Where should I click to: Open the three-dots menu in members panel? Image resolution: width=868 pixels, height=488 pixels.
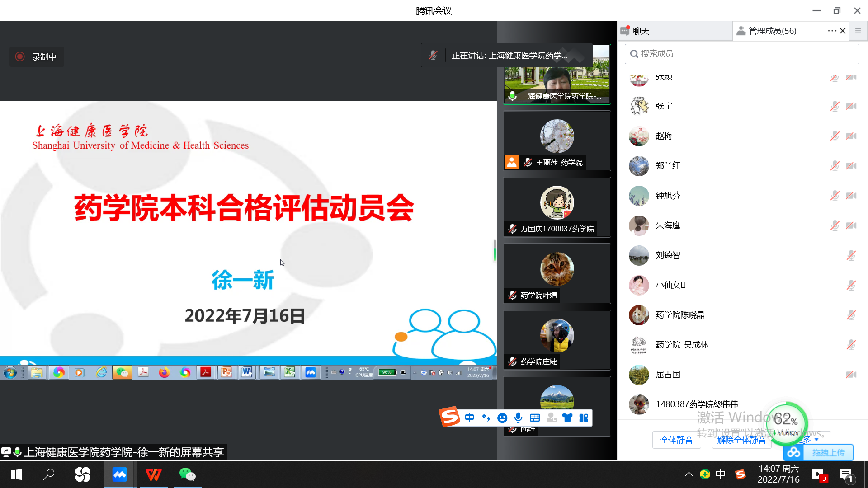click(x=831, y=31)
